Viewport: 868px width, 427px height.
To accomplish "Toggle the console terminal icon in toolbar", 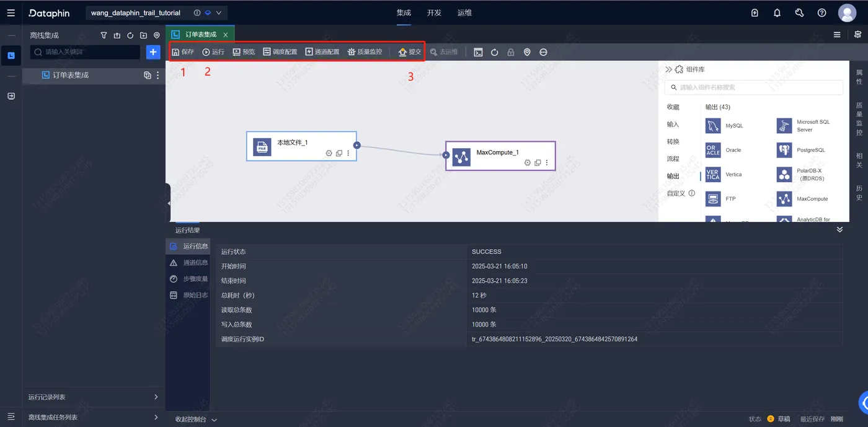I will pyautogui.click(x=479, y=52).
